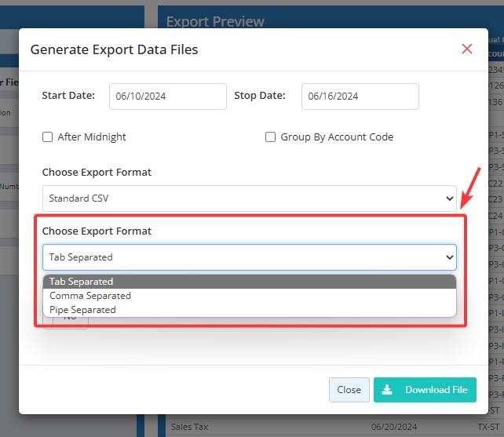The image size is (504, 437).
Task: Open the Standard CSV format dropdown
Action: click(249, 198)
